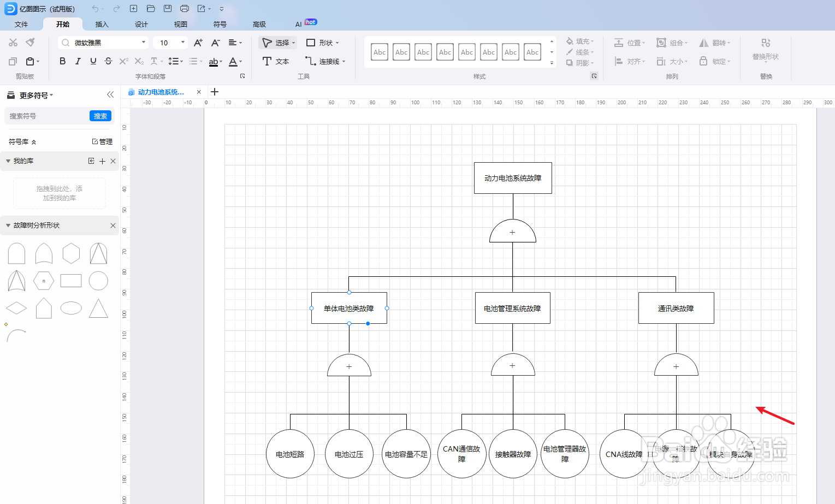Image resolution: width=835 pixels, height=504 pixels.
Task: Open the font size dropdown showing 10
Action: click(x=170, y=43)
